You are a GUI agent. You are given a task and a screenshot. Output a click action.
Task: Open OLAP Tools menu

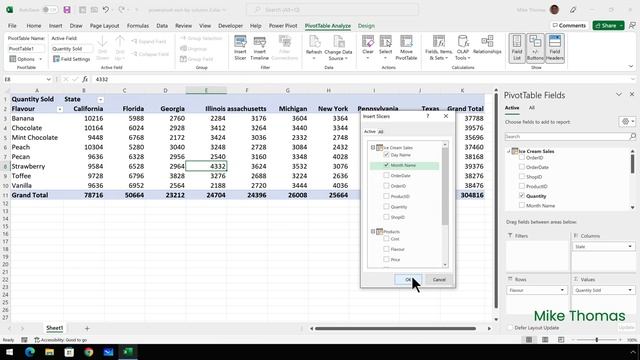pos(462,47)
